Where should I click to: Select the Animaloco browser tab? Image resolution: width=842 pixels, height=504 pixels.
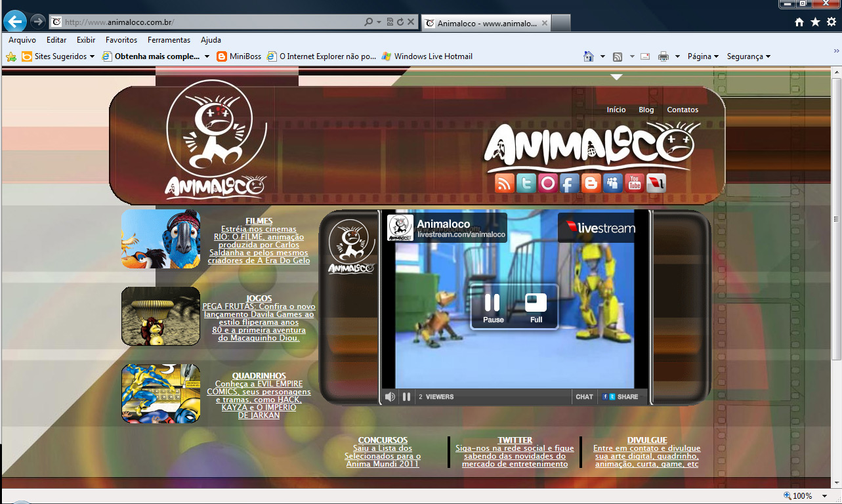(x=486, y=23)
